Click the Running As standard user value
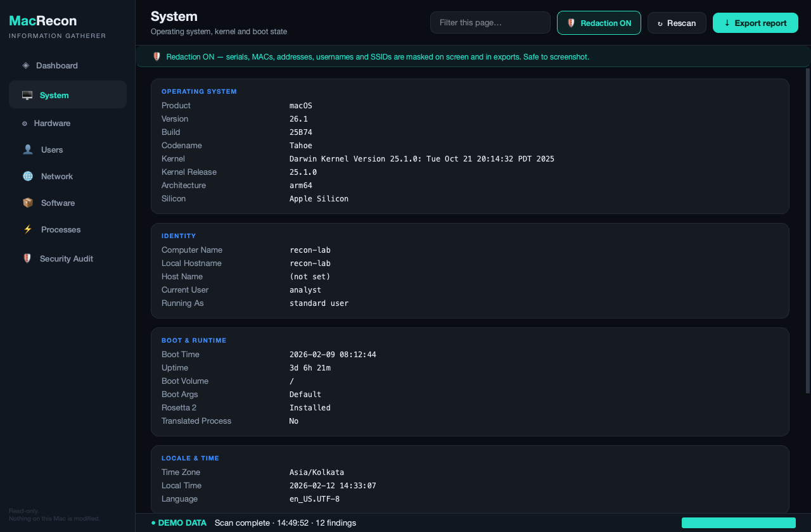The width and height of the screenshot is (811, 532). (319, 303)
